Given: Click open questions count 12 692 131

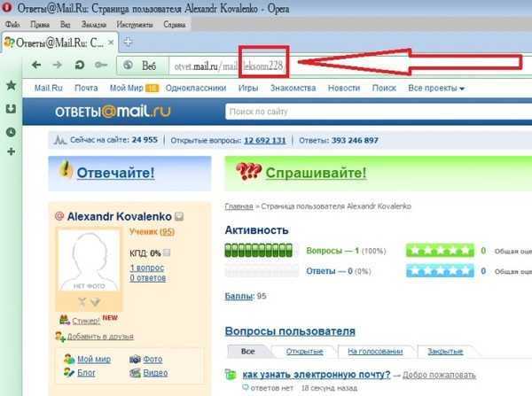Looking at the screenshot, I should point(265,140).
